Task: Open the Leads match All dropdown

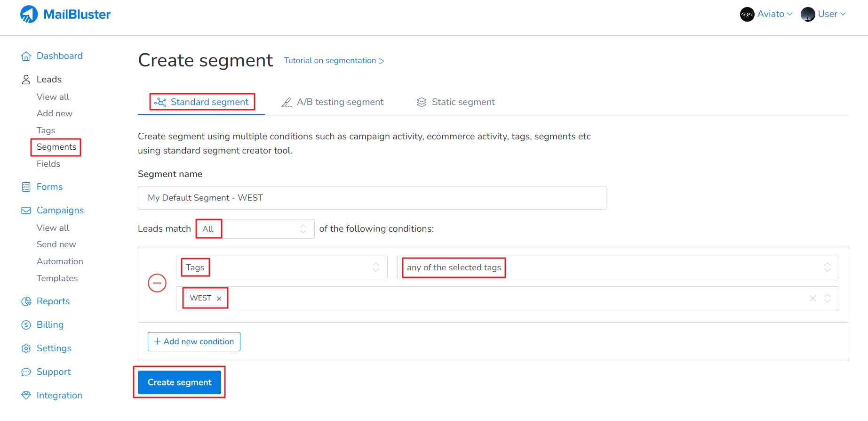Action: (255, 229)
